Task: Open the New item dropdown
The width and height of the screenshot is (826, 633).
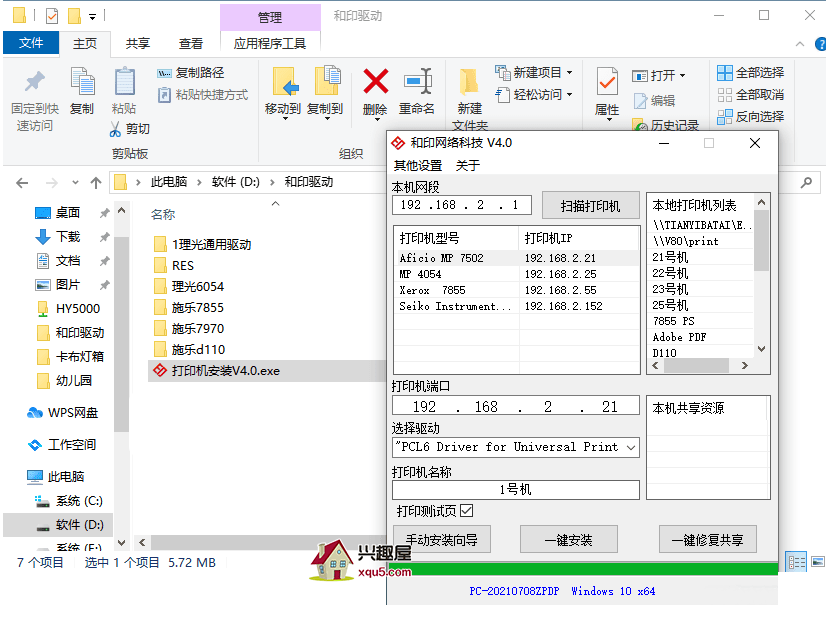Action: point(569,73)
